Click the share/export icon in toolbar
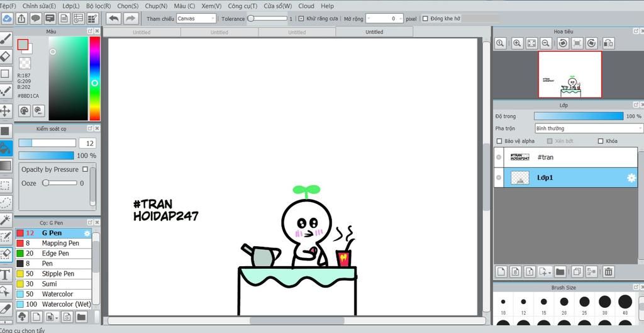Viewport: 644px width, 333px height. pos(22,18)
